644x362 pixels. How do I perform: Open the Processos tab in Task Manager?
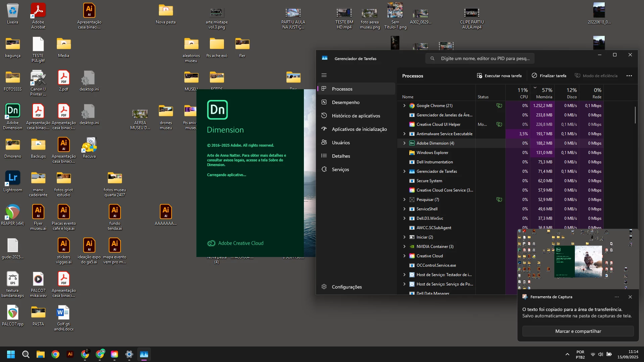[356, 89]
